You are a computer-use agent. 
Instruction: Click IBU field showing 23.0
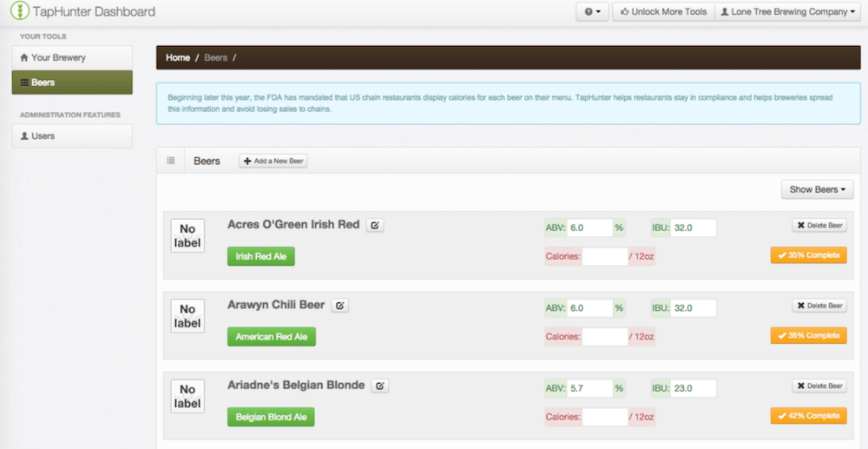point(694,388)
